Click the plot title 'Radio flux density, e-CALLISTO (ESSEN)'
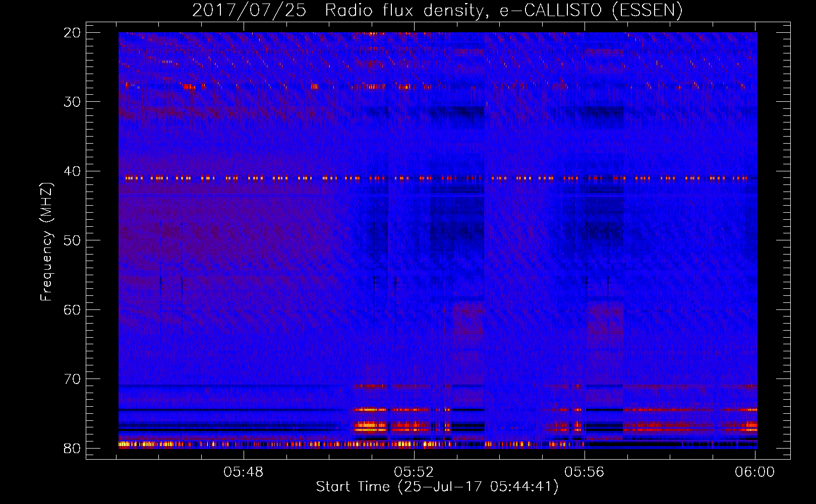The width and height of the screenshot is (816, 504). 503,10
